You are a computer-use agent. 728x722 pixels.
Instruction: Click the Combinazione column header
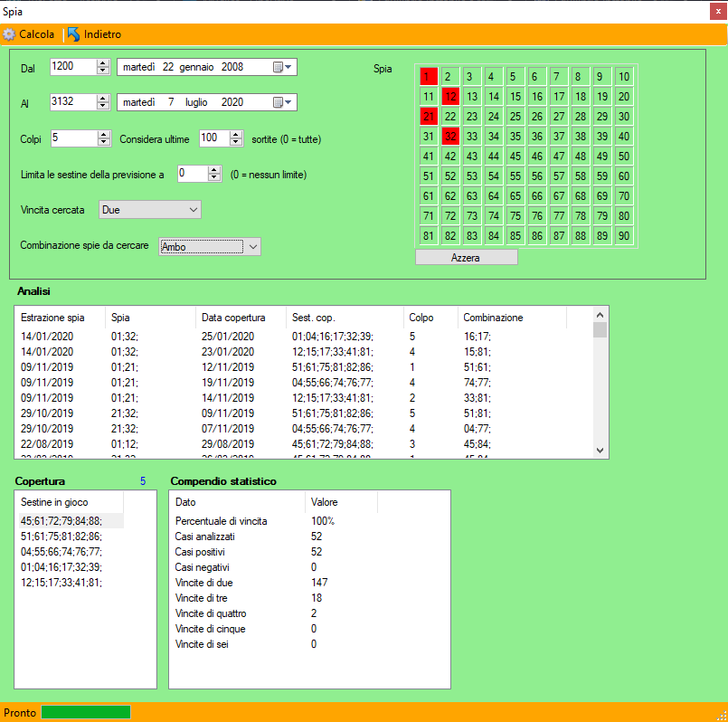pyautogui.click(x=512, y=318)
